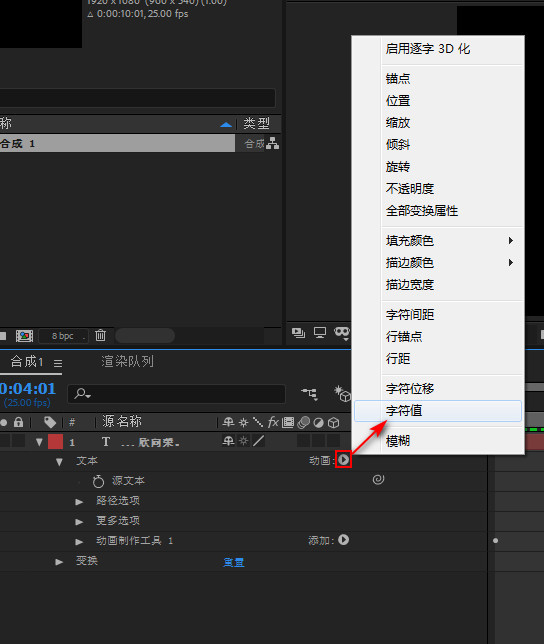The image size is (544, 644).
Task: Click the 源名称 column header
Action: [x=122, y=421]
